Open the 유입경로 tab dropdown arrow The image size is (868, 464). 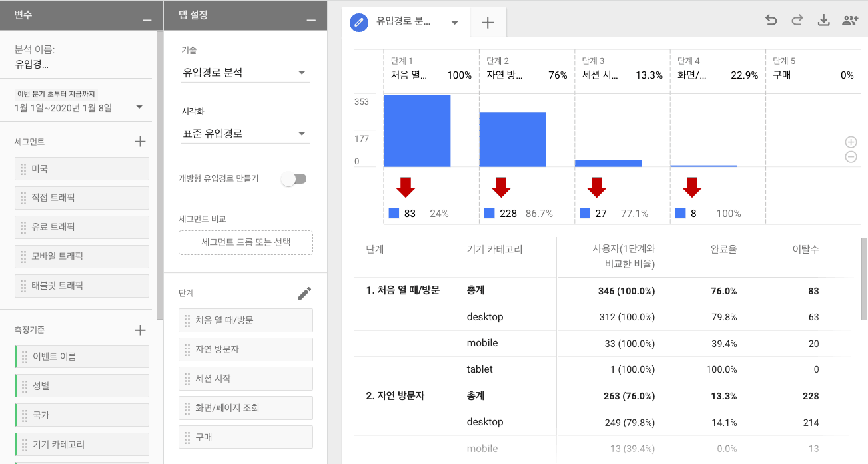coord(455,23)
